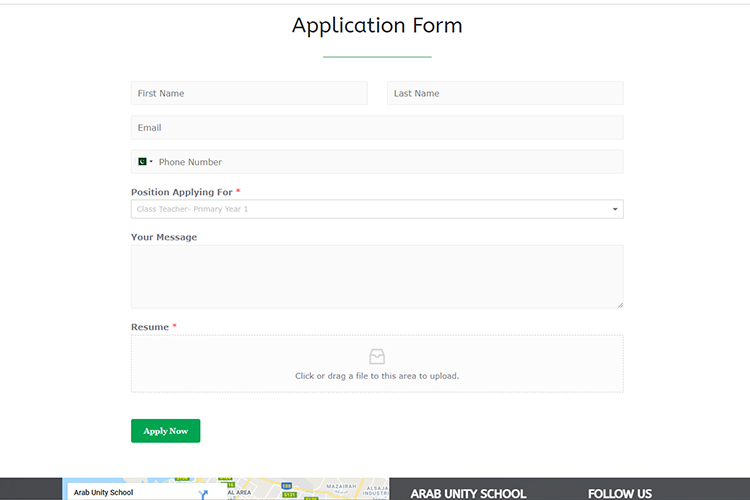
Task: Click the Your Message label
Action: click(164, 237)
